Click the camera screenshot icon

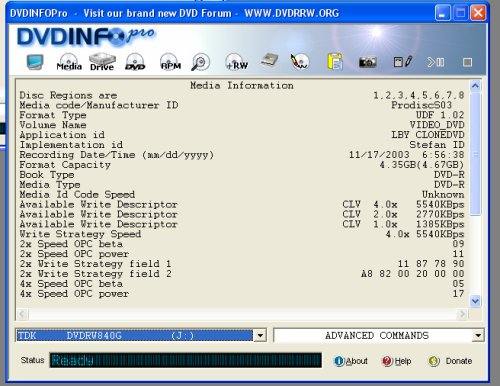[x=368, y=62]
